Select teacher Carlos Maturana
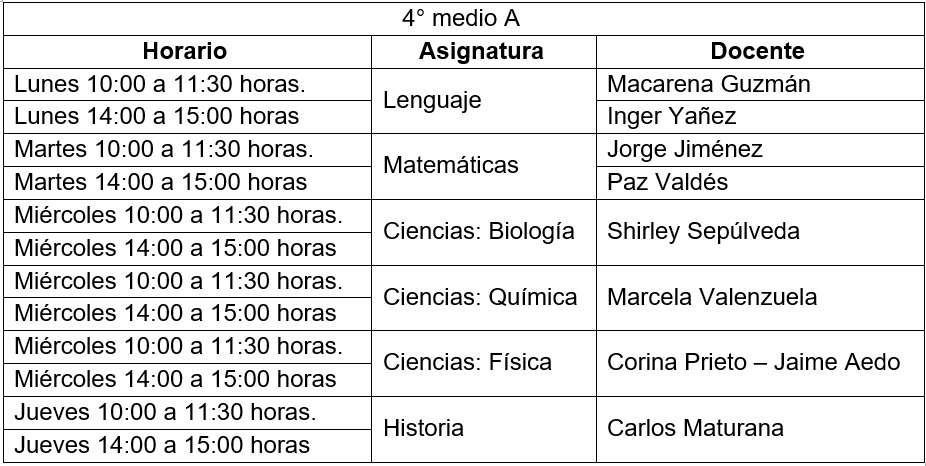The width and height of the screenshot is (926, 466). 695,428
